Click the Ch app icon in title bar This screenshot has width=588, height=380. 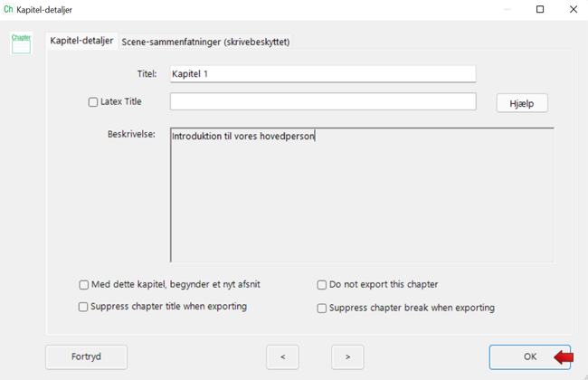pyautogui.click(x=9, y=9)
